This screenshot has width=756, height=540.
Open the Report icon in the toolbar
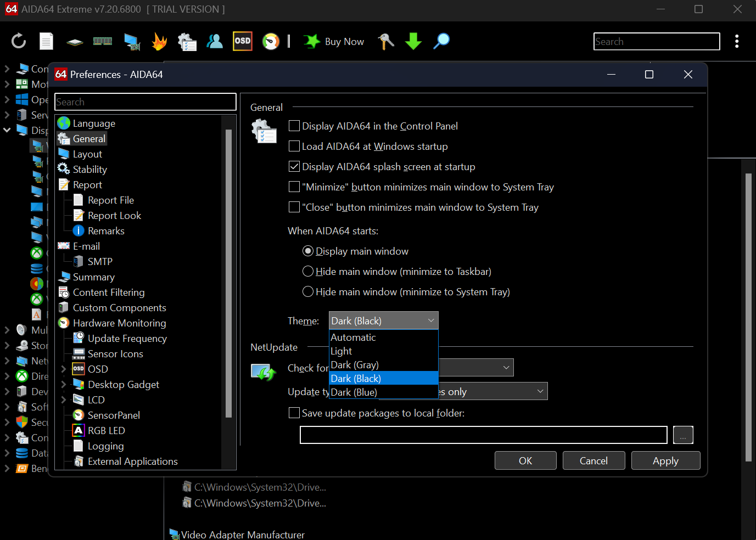(47, 41)
